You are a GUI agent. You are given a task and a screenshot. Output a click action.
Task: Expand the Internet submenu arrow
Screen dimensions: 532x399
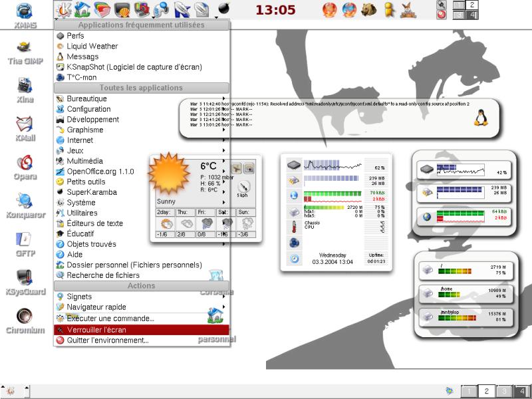[223, 140]
